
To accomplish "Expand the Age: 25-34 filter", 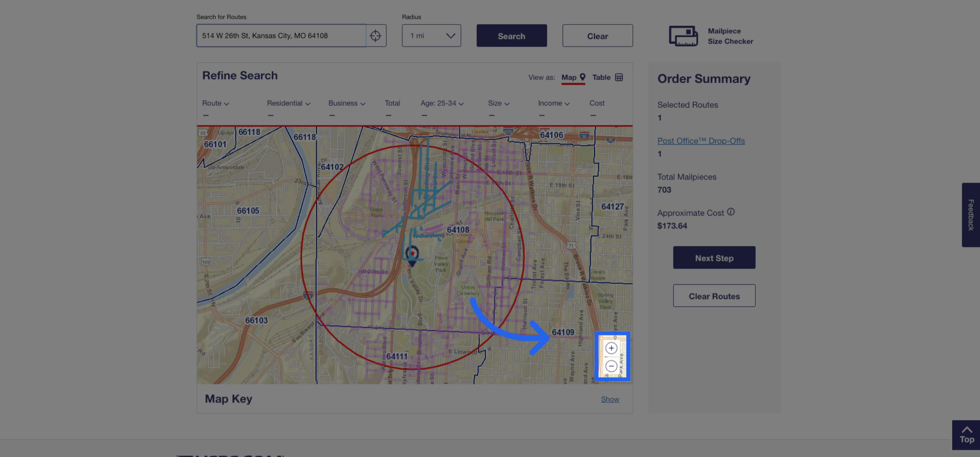I will point(442,103).
